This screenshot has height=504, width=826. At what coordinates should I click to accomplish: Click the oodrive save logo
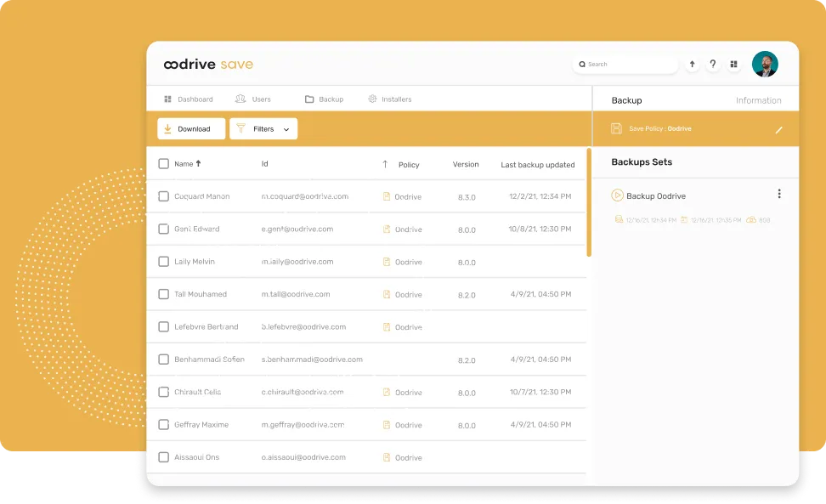(x=208, y=65)
